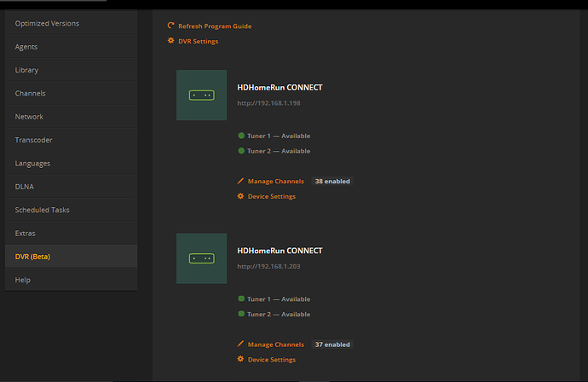Click the Refresh Program Guide link
588x382 pixels.
click(x=215, y=26)
